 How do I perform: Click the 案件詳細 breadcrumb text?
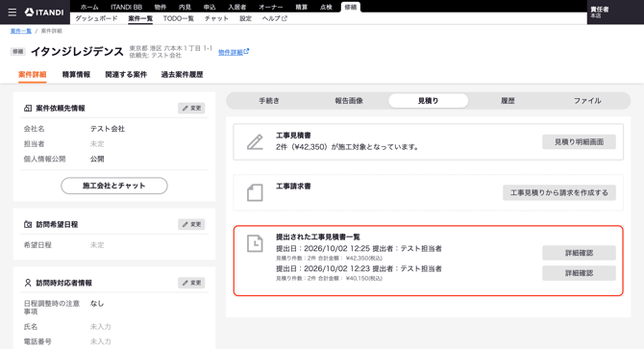point(51,31)
